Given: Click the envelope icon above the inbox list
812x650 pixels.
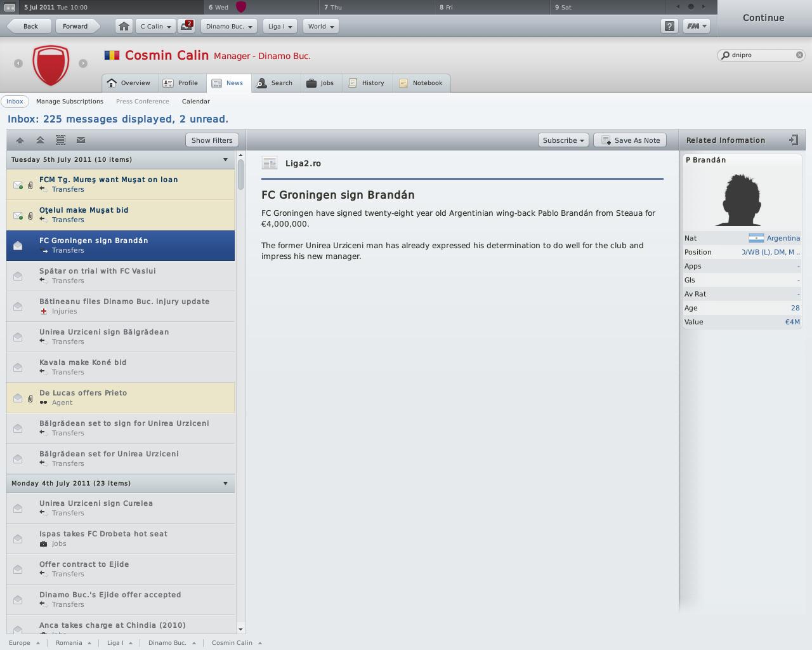Looking at the screenshot, I should tap(81, 140).
